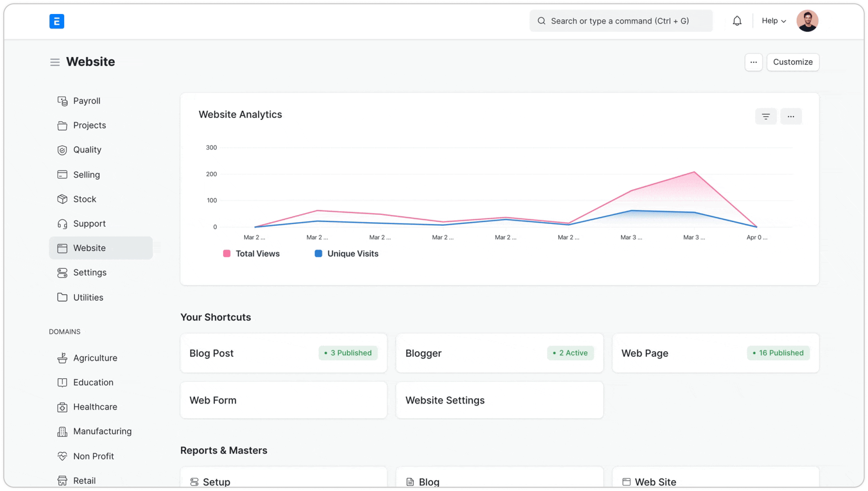Expand the Help dropdown

click(774, 21)
